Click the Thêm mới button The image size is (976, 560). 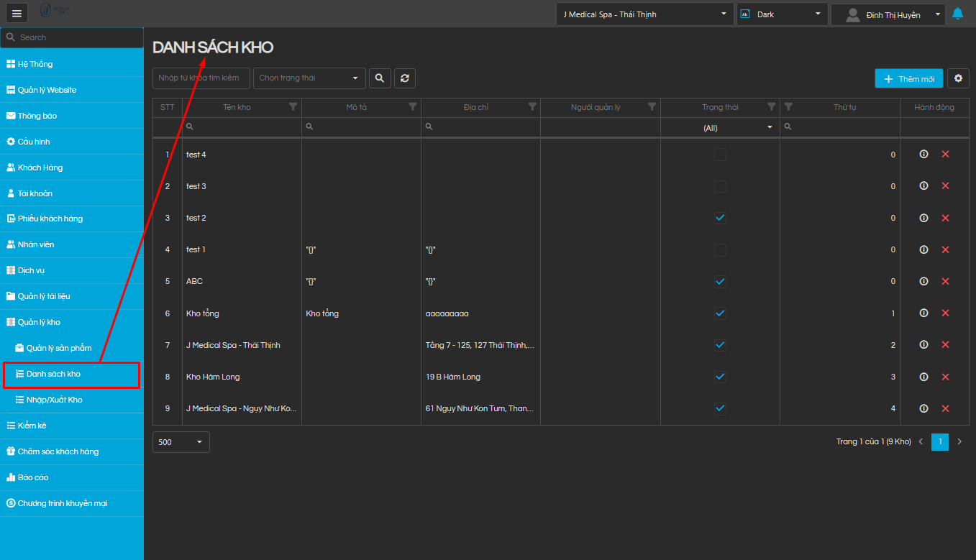point(908,79)
